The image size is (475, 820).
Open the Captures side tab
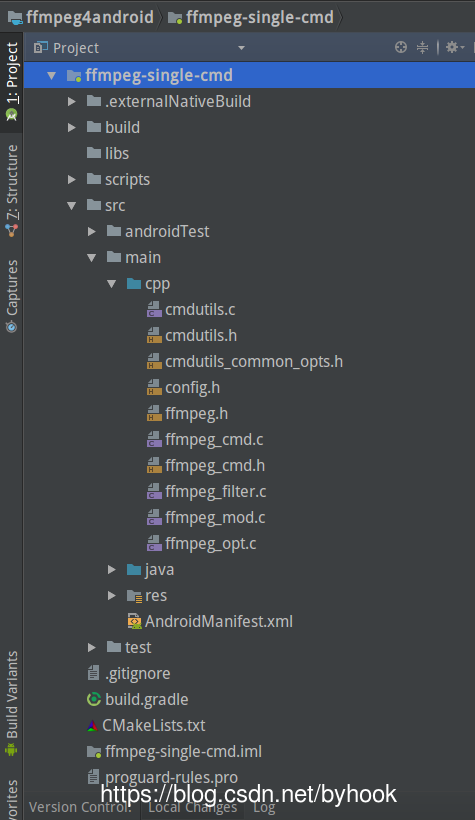tap(12, 296)
